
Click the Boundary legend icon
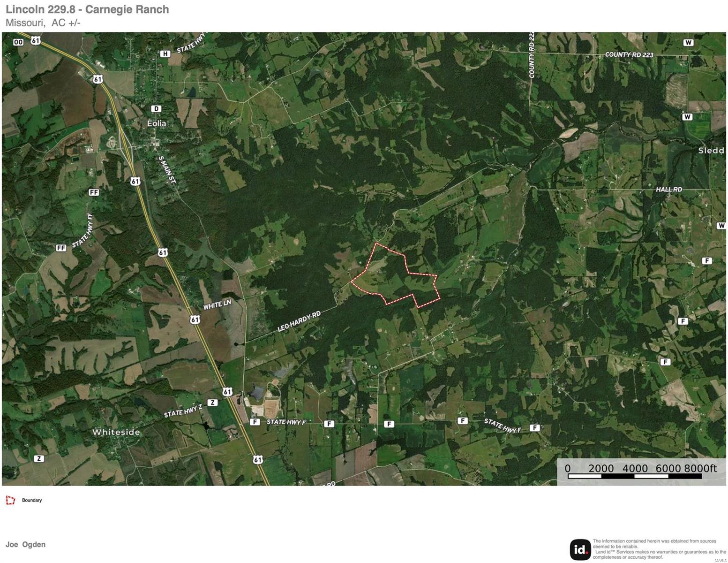click(10, 500)
